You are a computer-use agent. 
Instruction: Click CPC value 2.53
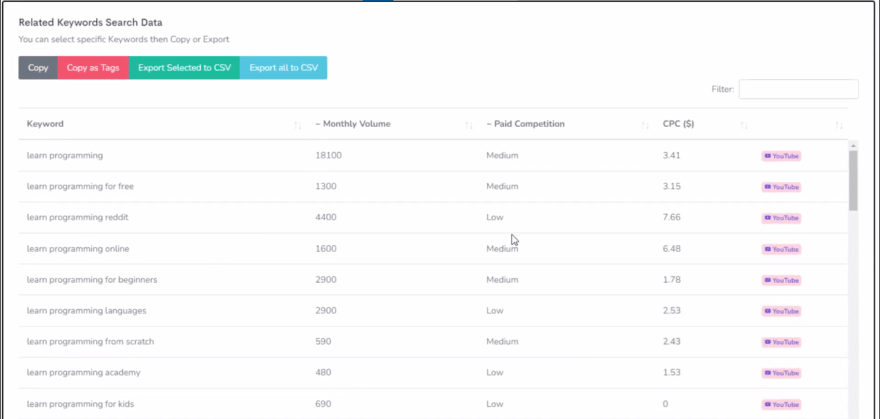tap(671, 310)
